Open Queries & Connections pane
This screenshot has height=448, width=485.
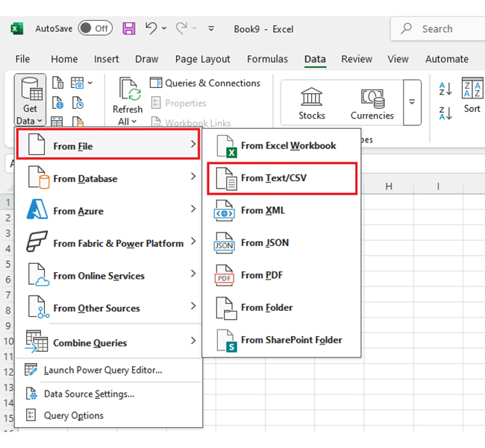(x=205, y=83)
